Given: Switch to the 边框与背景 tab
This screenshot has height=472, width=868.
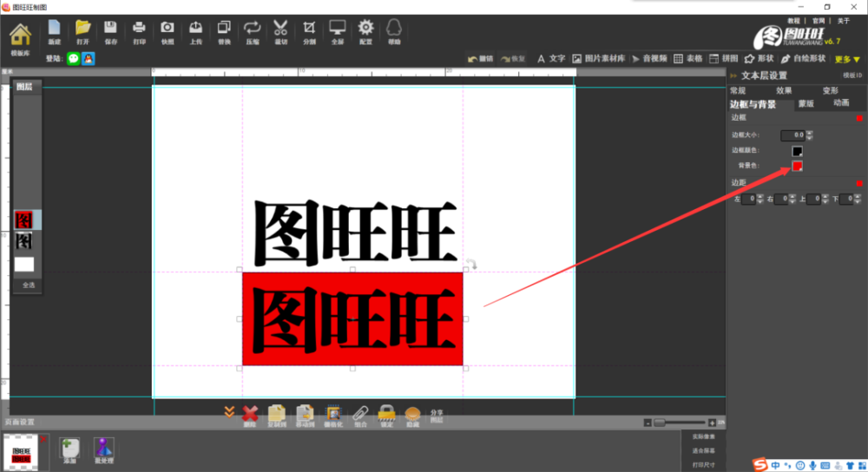Looking at the screenshot, I should click(x=753, y=104).
